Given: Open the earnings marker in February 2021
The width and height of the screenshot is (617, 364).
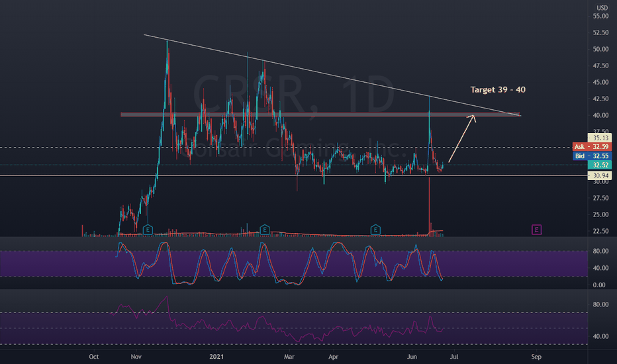Looking at the screenshot, I should [x=265, y=230].
